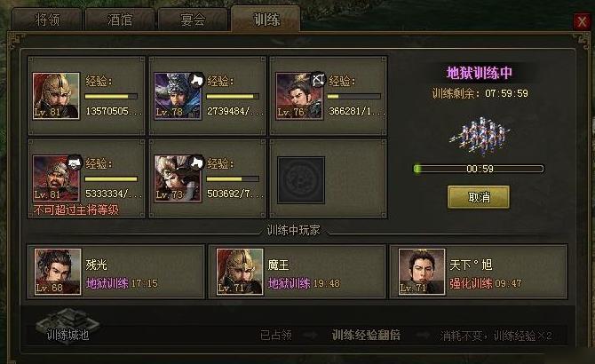Select the Lv. 73 female general portrait
595x364 pixels.
[x=178, y=178]
